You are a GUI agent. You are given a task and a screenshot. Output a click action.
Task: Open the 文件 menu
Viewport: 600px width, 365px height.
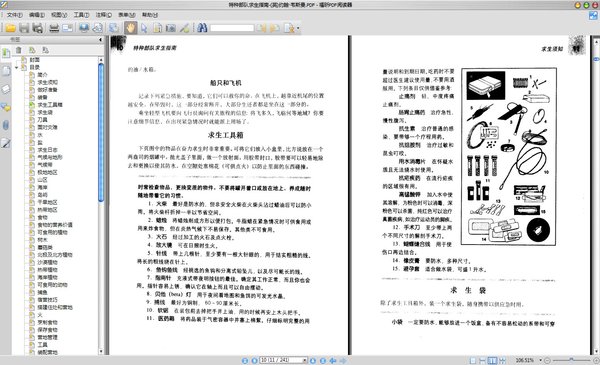point(15,15)
